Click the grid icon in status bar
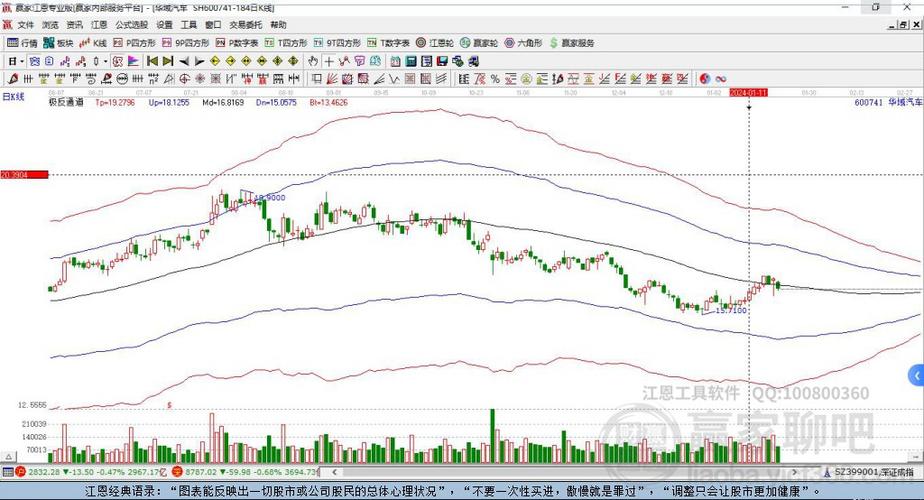This screenshot has width=924, height=500. [8, 472]
